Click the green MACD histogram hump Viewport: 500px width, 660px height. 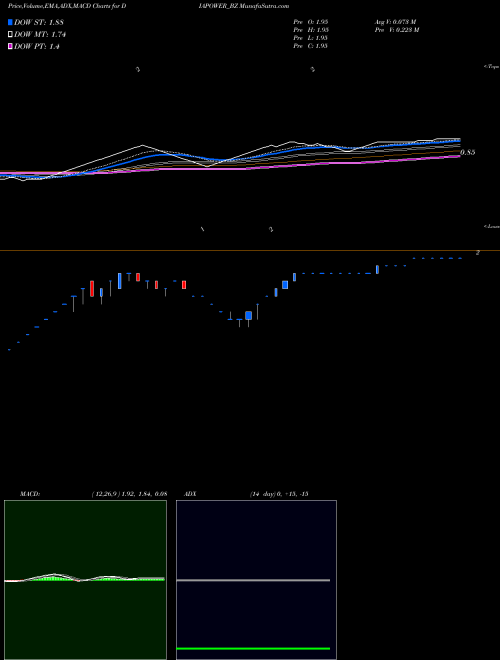[x=51, y=578]
